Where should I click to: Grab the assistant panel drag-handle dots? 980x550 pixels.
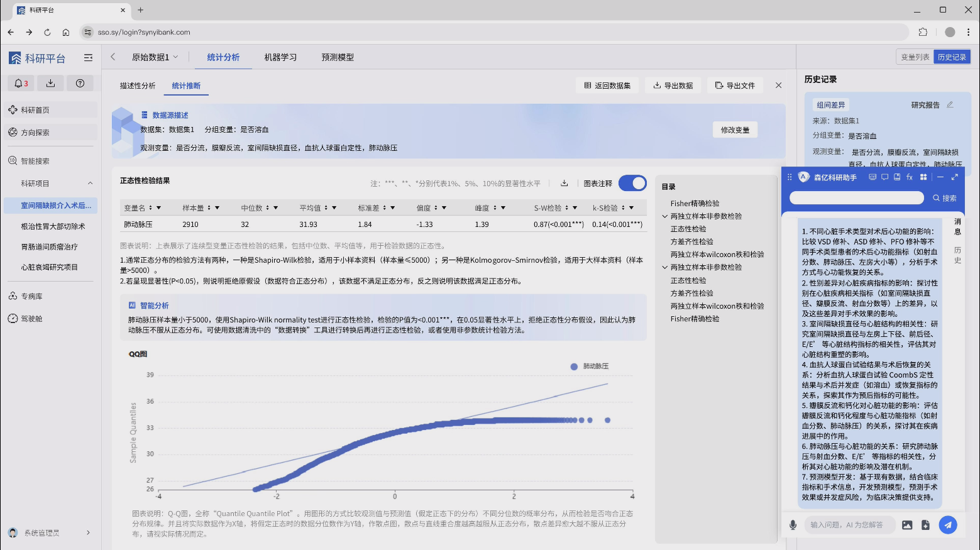[790, 177]
